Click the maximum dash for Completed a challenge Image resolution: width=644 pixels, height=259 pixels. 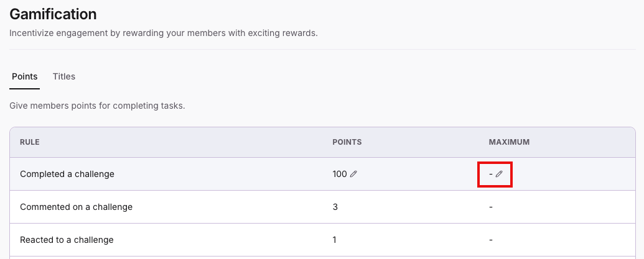coord(491,174)
